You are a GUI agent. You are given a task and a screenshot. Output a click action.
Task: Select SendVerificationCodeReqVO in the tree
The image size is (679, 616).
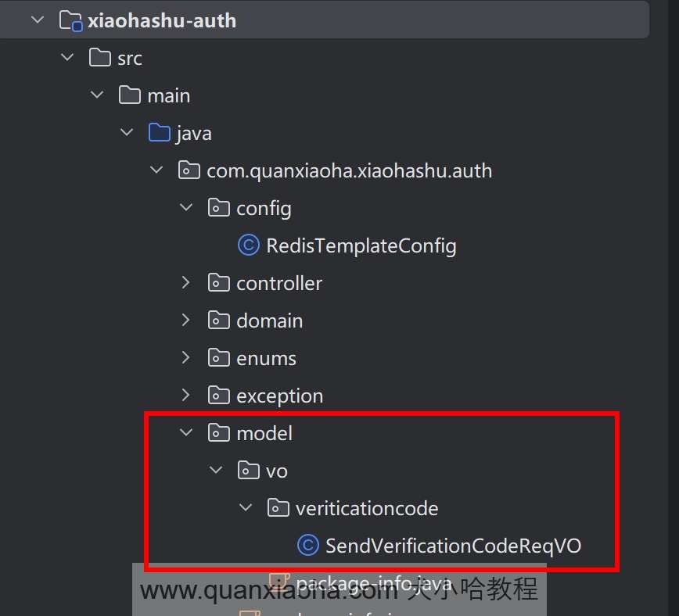[453, 546]
